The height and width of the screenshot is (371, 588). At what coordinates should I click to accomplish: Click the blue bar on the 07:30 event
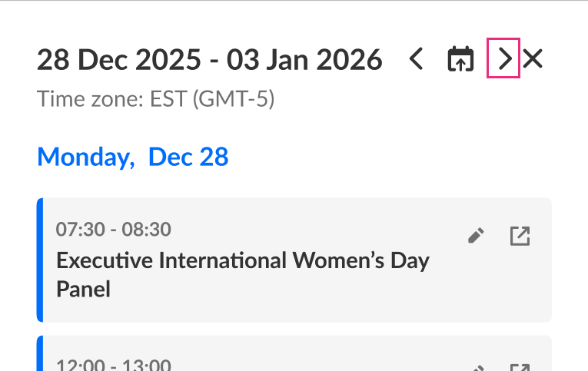[40, 260]
